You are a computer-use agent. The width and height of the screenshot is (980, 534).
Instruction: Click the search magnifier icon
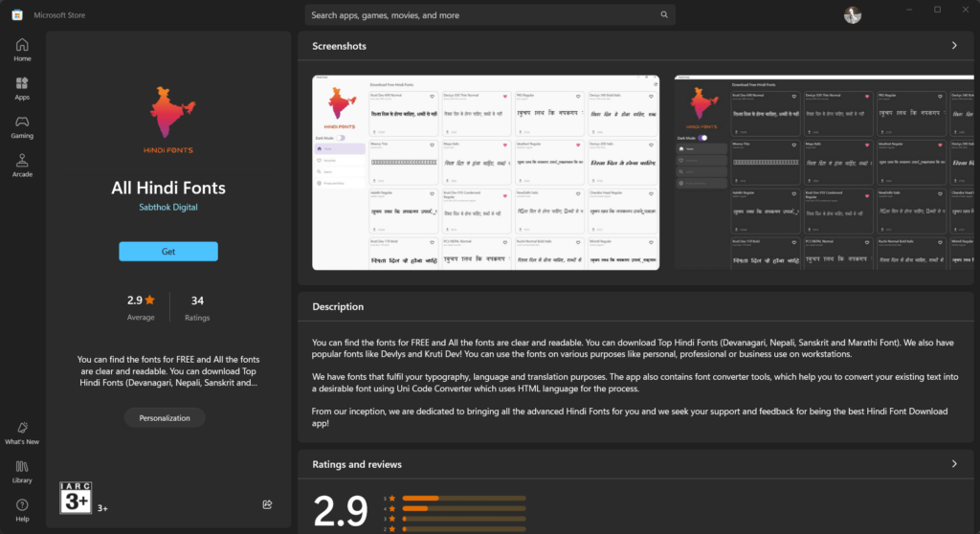[664, 15]
